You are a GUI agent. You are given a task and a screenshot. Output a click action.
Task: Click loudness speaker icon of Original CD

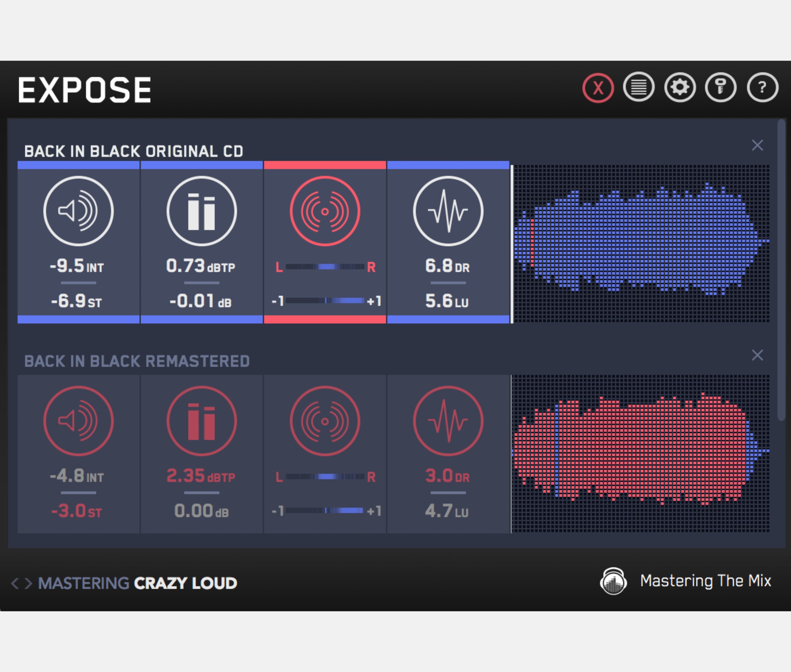pyautogui.click(x=78, y=211)
